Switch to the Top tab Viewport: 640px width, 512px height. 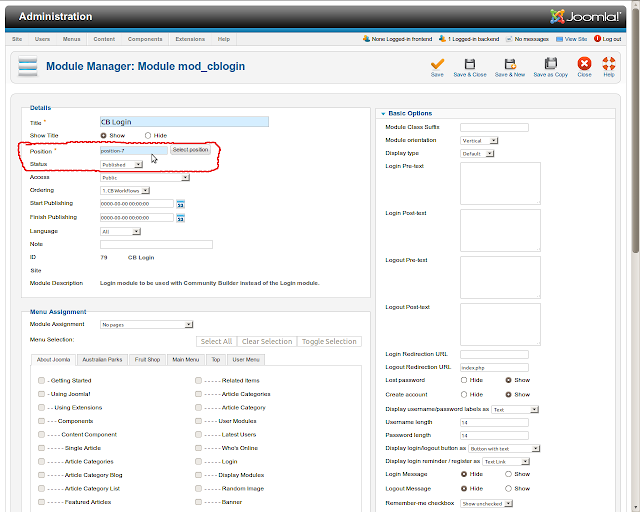(216, 360)
